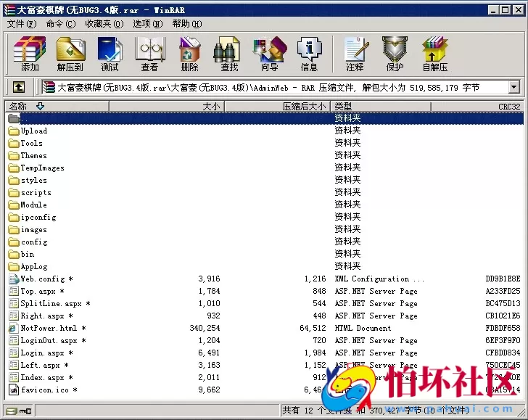Sort by 名称 column header
This screenshot has width=528, height=420.
pos(57,107)
